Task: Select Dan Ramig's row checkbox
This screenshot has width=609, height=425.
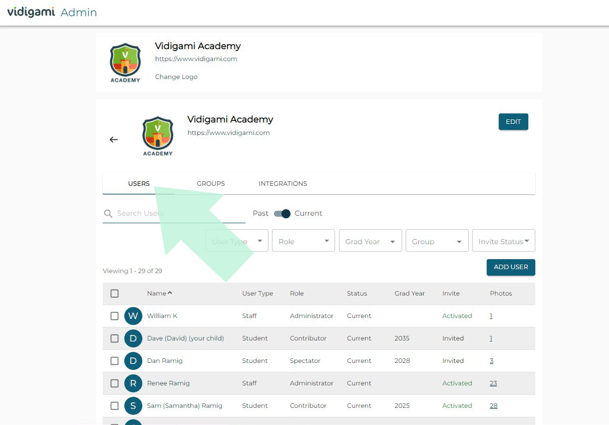Action: pyautogui.click(x=114, y=361)
